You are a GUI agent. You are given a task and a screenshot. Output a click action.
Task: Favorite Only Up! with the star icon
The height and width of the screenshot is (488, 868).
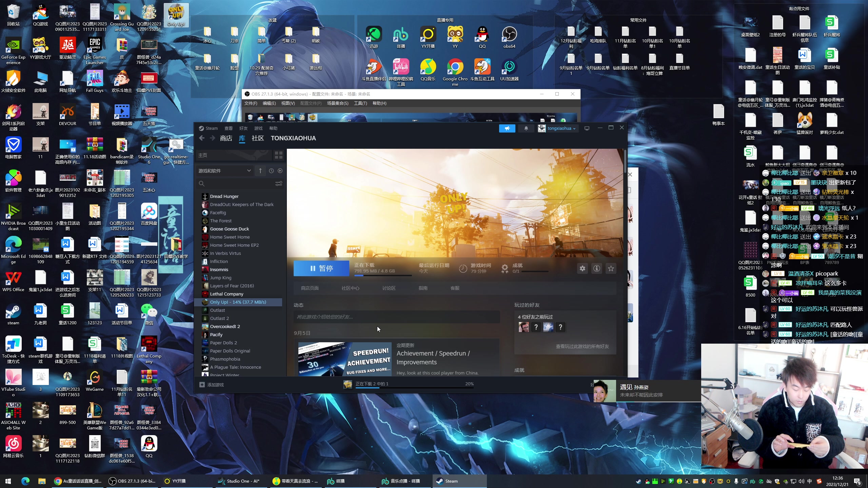(611, 268)
